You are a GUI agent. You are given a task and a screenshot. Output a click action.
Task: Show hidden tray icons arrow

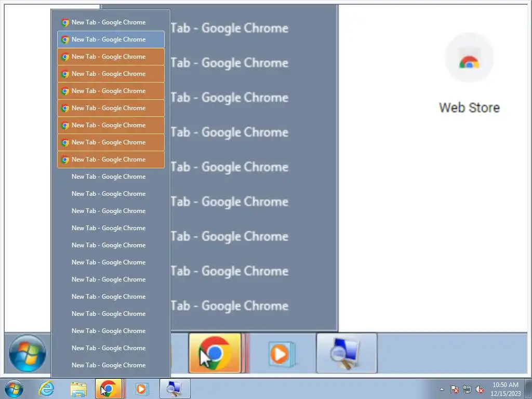point(442,389)
